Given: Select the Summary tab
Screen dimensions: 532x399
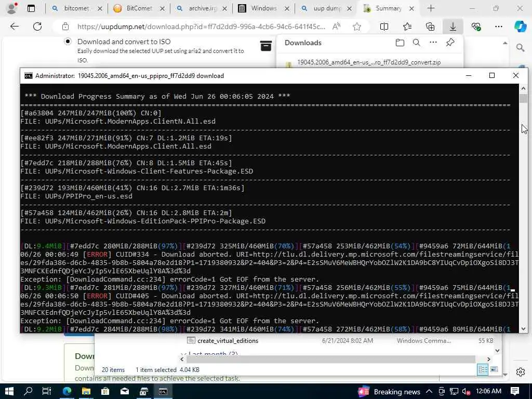Looking at the screenshot, I should (388, 8).
